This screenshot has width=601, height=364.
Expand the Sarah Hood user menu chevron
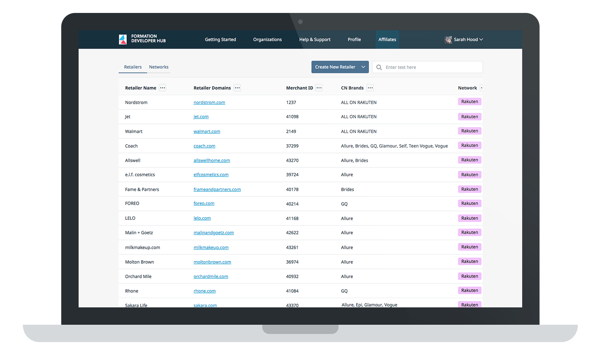point(481,39)
